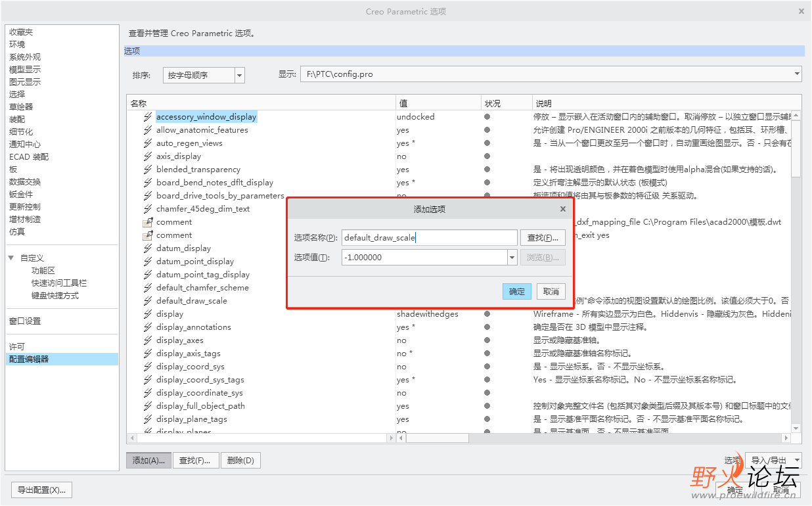Click the 查找(F)... button in the dialog

(x=543, y=238)
